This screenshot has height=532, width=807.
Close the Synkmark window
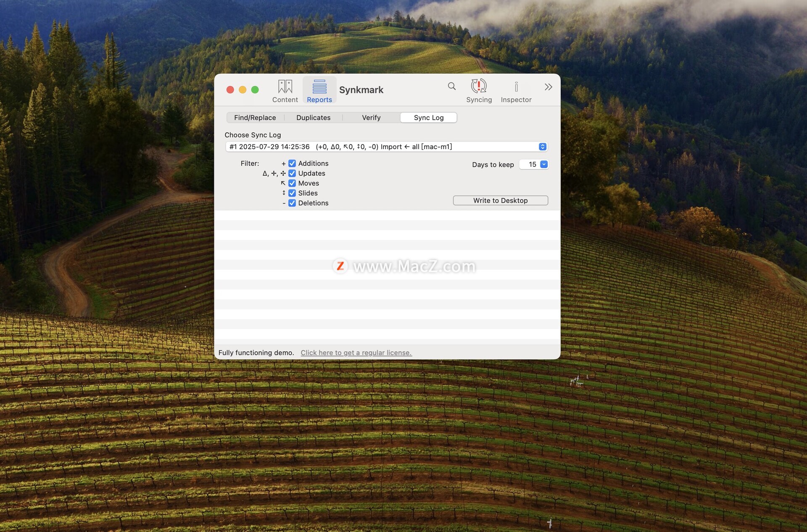point(230,90)
